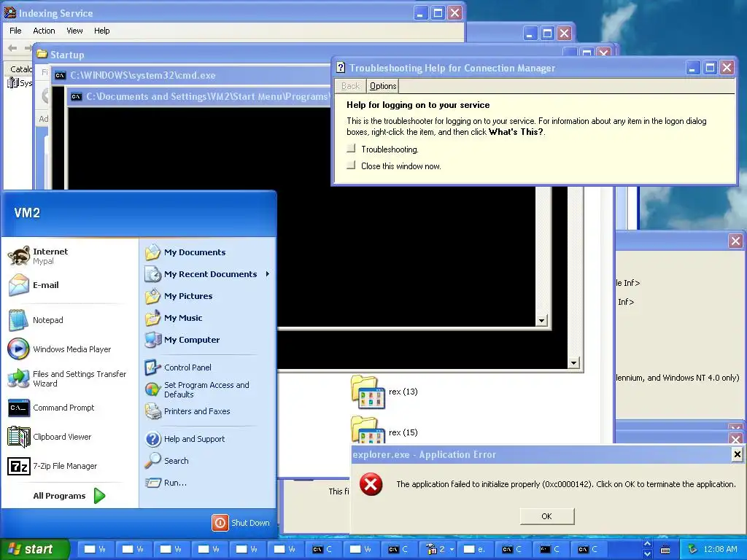Click the cmd.exe window title bar icon
This screenshot has height=560, width=747.
coord(60,75)
